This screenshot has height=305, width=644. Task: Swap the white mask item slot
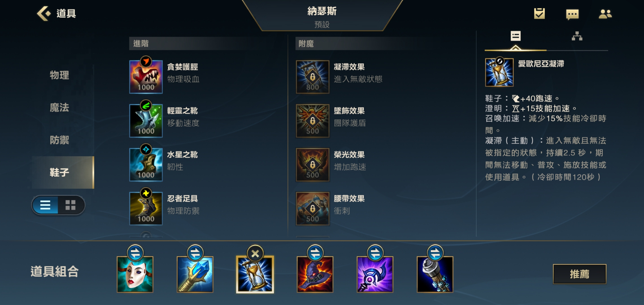[135, 253]
